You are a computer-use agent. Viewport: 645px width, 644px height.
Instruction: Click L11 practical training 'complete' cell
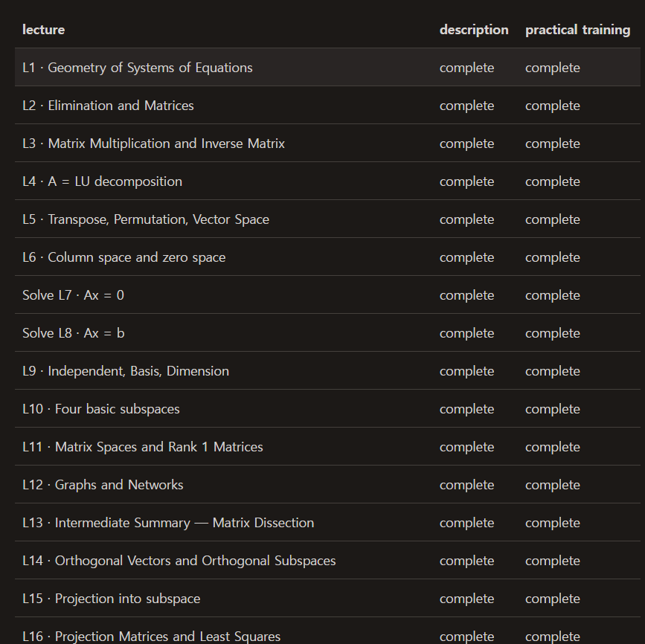(553, 447)
